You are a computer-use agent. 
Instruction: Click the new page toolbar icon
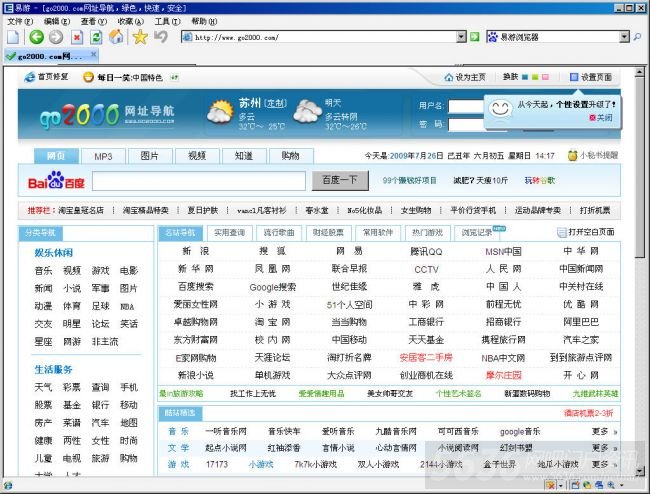[x=13, y=37]
